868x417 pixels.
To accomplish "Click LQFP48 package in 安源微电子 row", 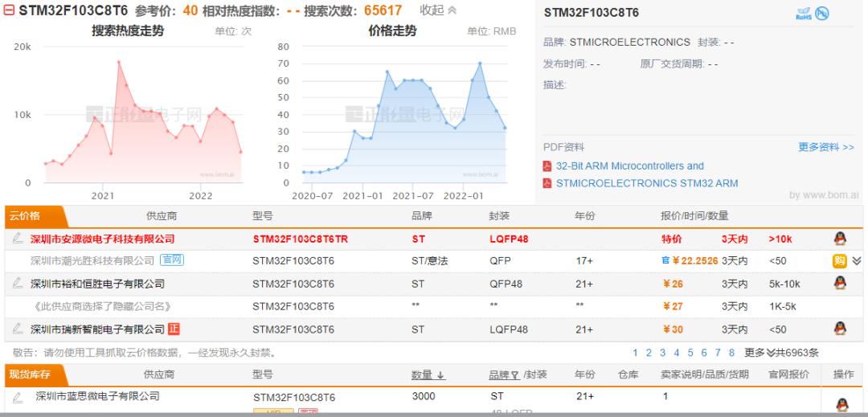I will [509, 239].
